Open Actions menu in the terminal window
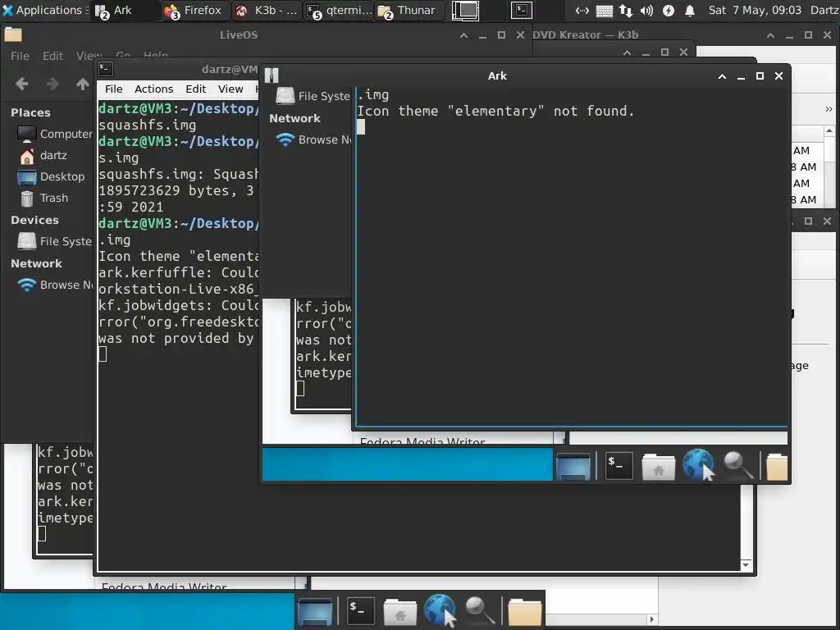The image size is (840, 630). [153, 89]
